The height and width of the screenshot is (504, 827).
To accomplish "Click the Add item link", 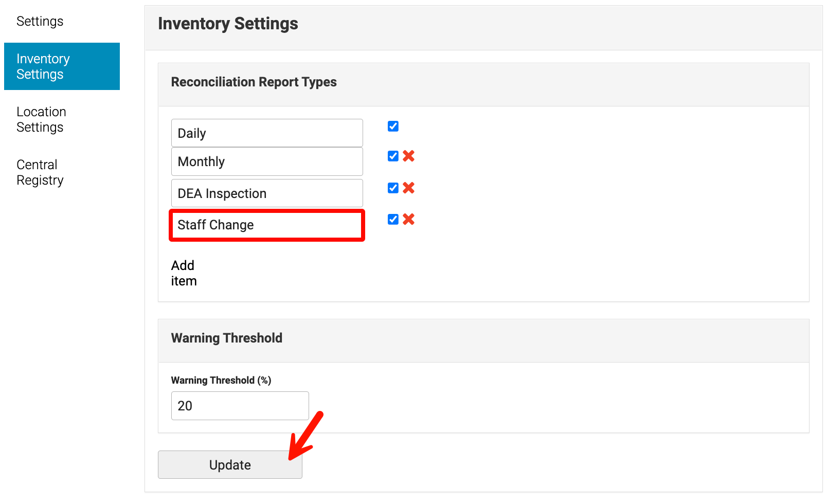I will 184,273.
